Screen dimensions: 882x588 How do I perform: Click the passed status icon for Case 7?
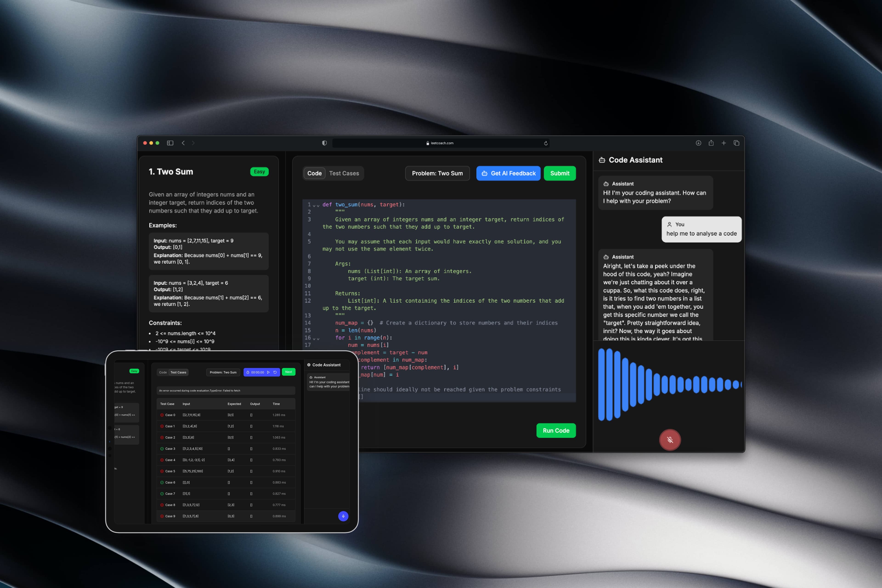click(x=162, y=494)
